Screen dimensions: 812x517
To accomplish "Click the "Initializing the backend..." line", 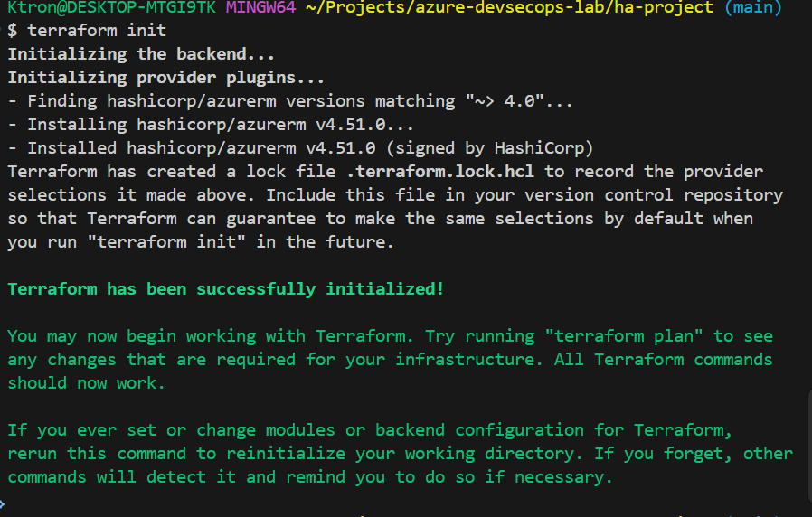I will click(141, 54).
